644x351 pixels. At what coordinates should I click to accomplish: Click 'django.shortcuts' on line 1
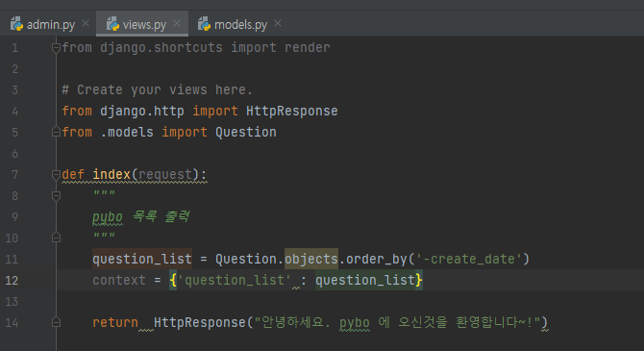click(161, 48)
